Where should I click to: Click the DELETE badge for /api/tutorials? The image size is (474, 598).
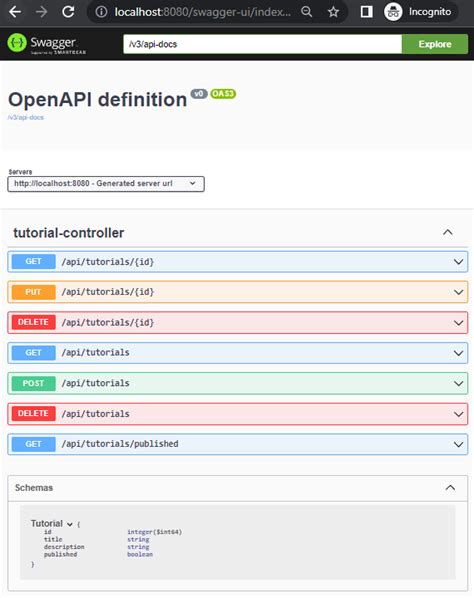(34, 413)
